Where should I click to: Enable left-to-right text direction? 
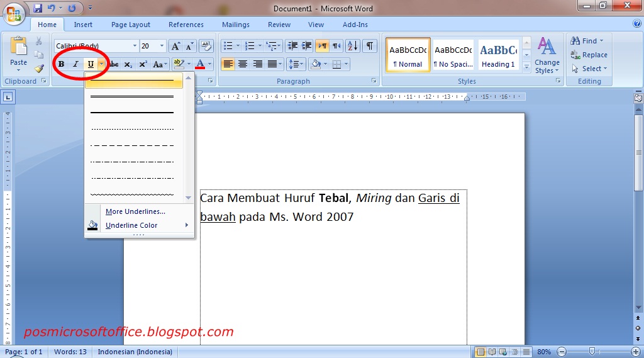(x=323, y=46)
